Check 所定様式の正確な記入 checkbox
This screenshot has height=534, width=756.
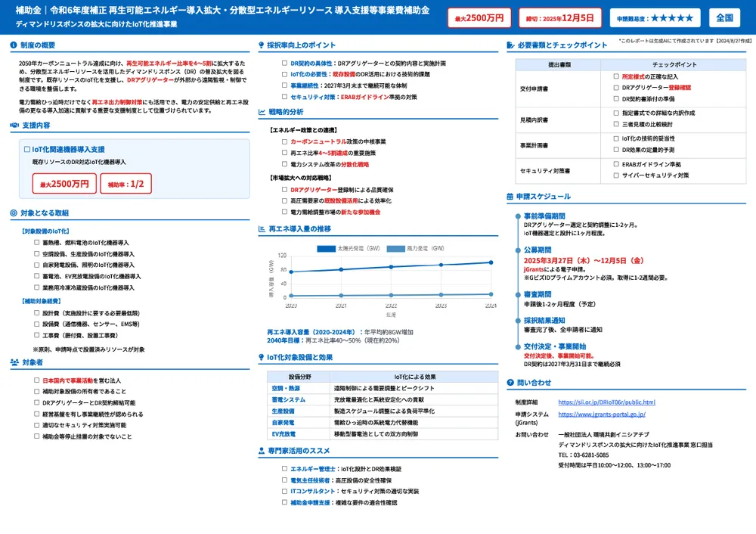616,76
